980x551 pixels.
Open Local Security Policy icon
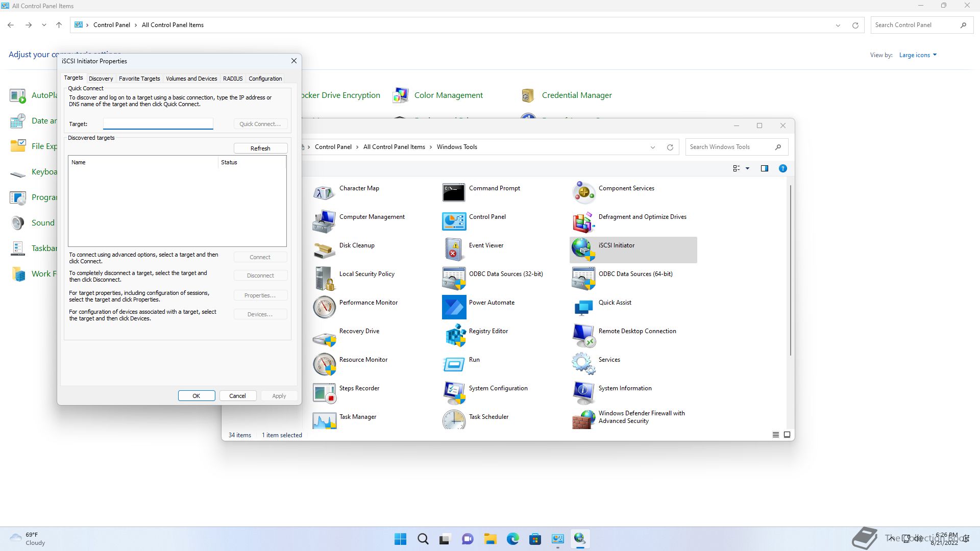click(324, 279)
